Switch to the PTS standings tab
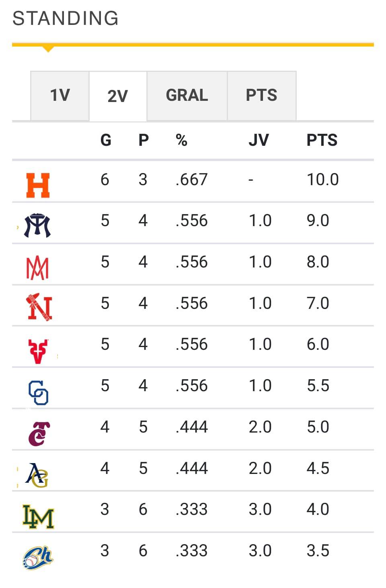 [262, 96]
